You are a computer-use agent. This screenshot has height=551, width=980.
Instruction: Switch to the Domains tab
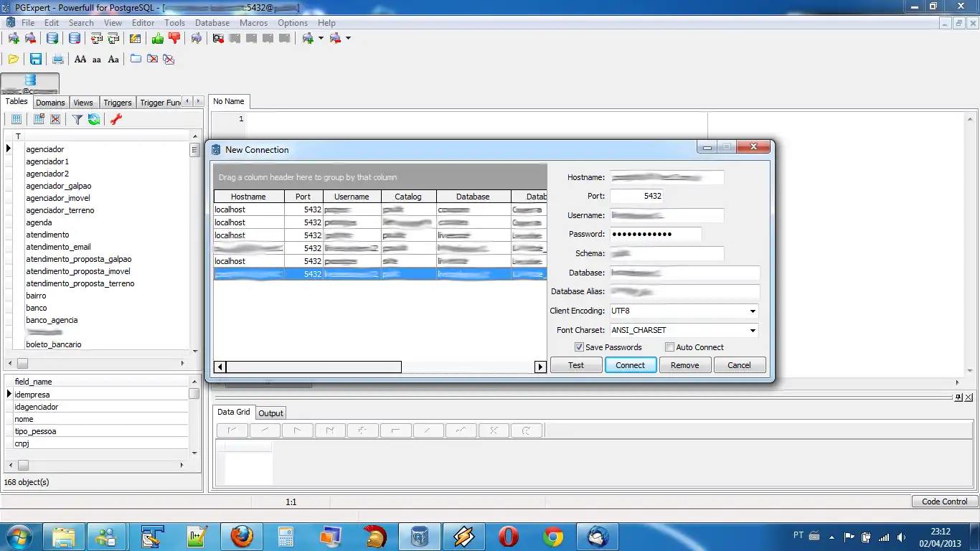pos(50,103)
